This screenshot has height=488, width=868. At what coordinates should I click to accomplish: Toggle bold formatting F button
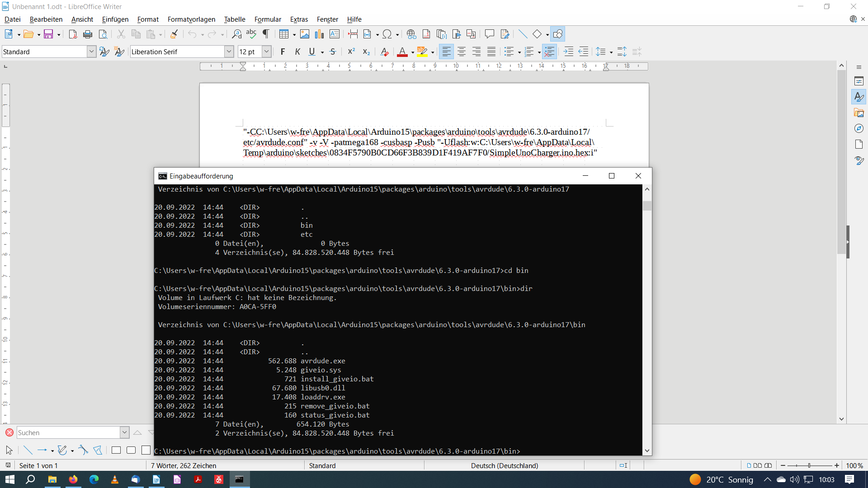point(283,52)
